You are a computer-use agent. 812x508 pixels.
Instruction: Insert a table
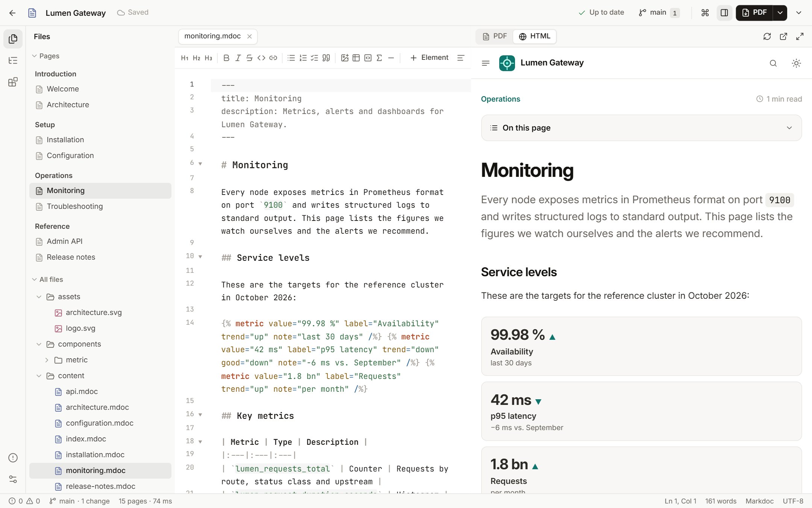[356, 58]
